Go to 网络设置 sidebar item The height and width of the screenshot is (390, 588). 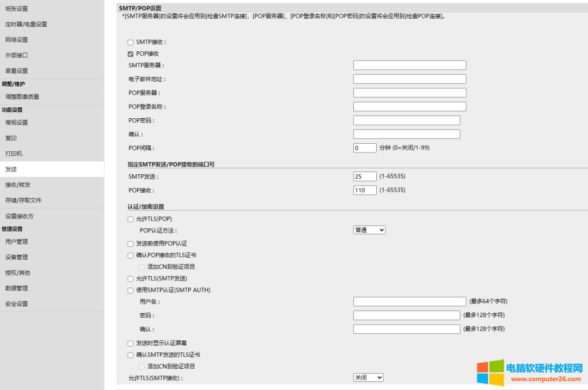click(16, 40)
